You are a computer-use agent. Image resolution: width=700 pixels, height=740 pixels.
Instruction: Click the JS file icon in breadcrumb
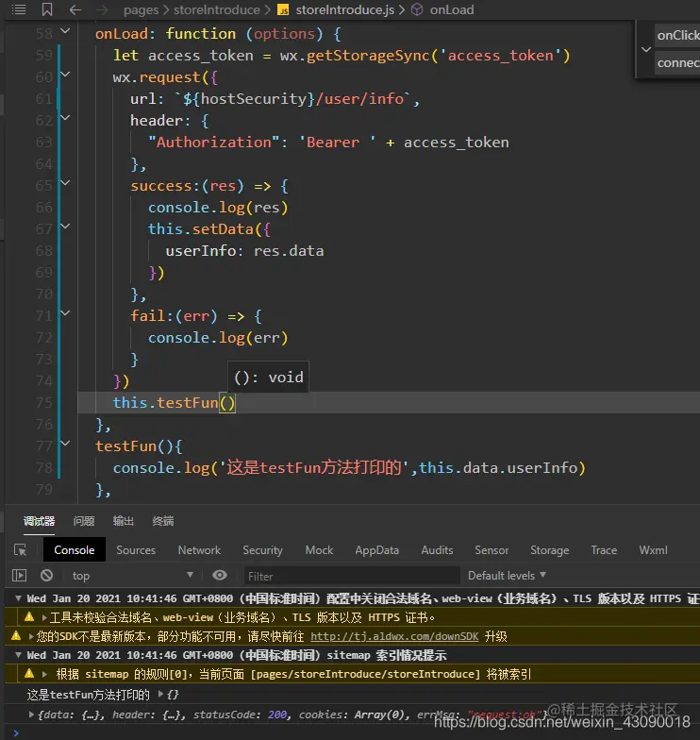click(x=283, y=9)
